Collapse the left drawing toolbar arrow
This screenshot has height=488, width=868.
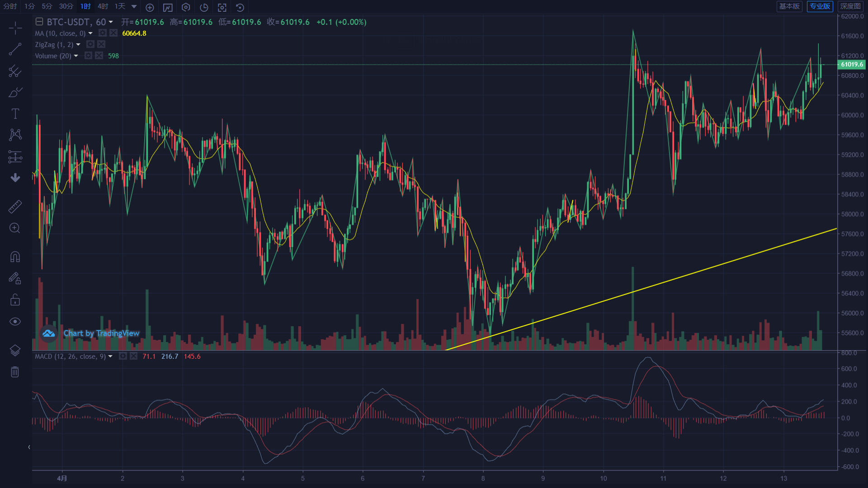tap(29, 447)
